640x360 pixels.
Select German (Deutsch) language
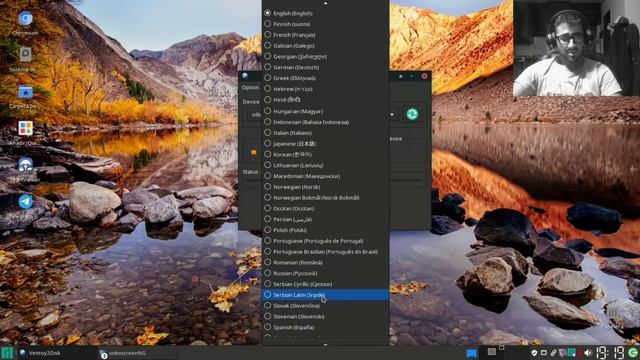325,67
